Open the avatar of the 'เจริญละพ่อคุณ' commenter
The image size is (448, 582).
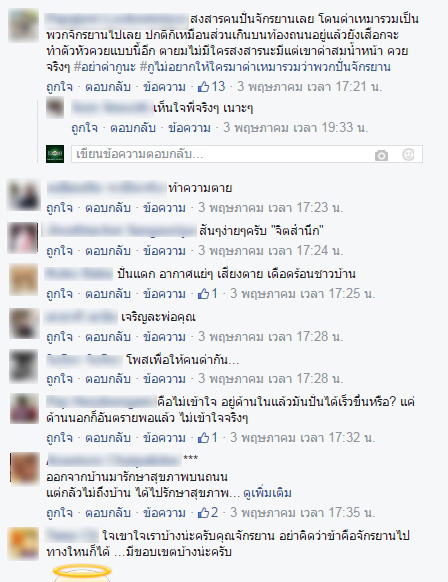24,324
